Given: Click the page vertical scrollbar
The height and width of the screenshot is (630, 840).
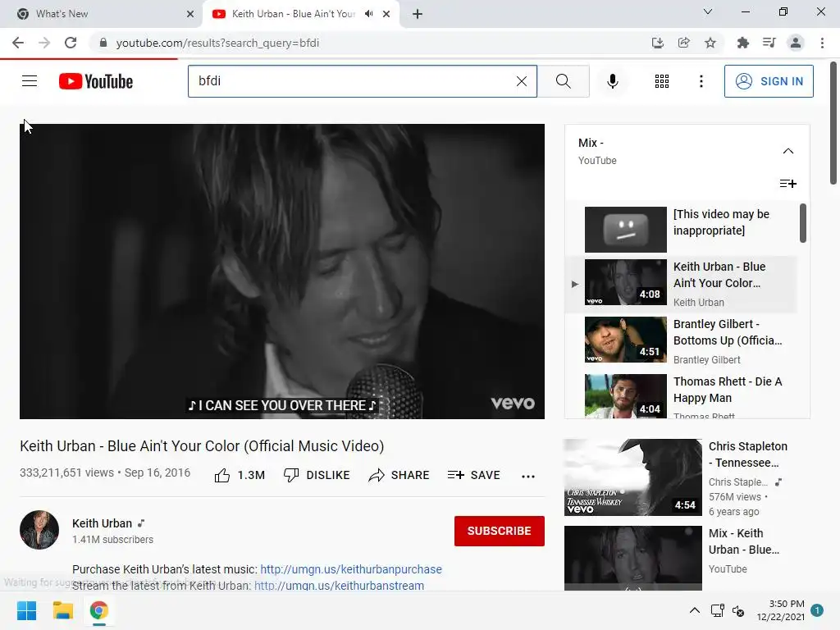Looking at the screenshot, I should [833, 123].
